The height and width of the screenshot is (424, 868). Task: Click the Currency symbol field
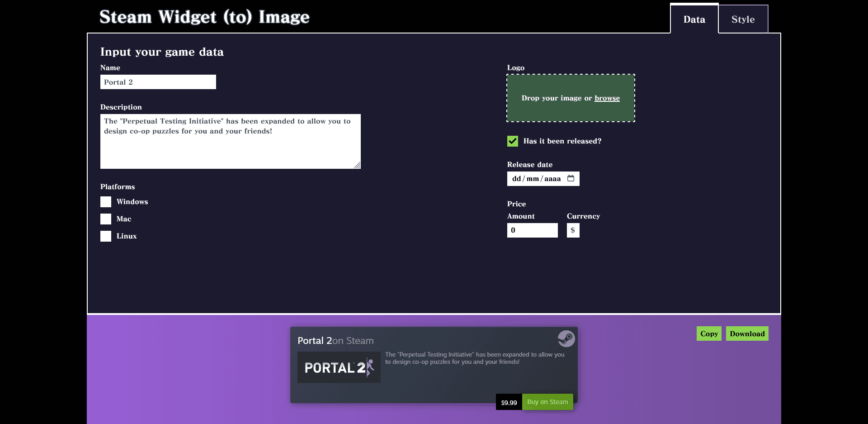tap(573, 230)
